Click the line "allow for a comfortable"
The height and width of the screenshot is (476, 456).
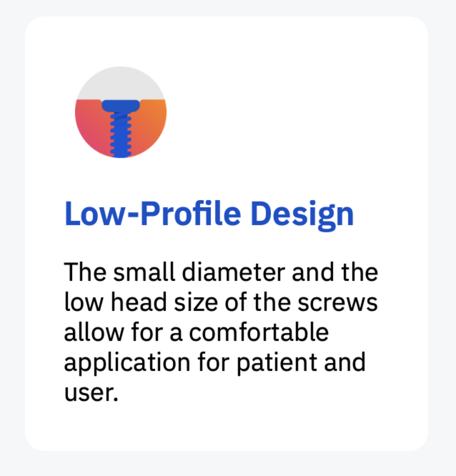(x=196, y=333)
